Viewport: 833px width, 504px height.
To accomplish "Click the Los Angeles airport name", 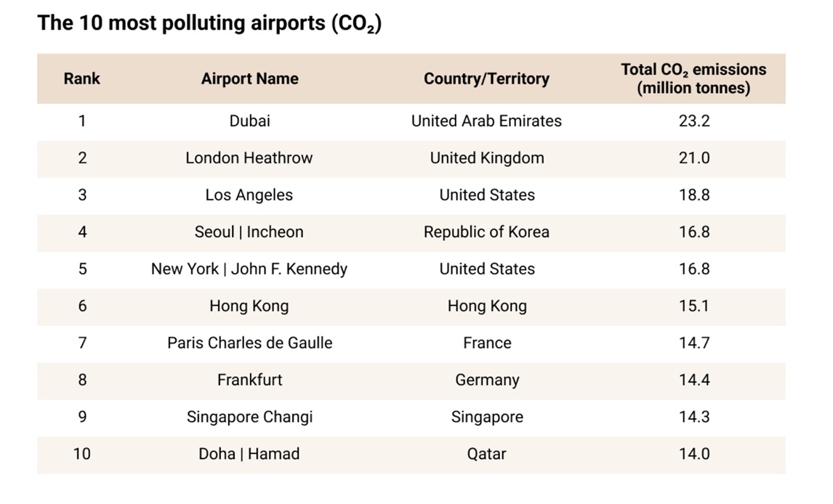I will tap(249, 195).
